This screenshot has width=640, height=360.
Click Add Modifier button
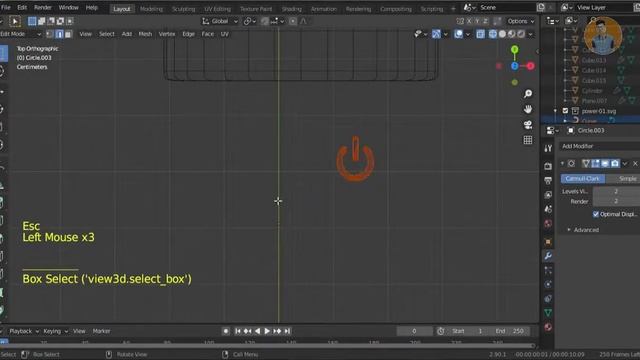pyautogui.click(x=600, y=146)
